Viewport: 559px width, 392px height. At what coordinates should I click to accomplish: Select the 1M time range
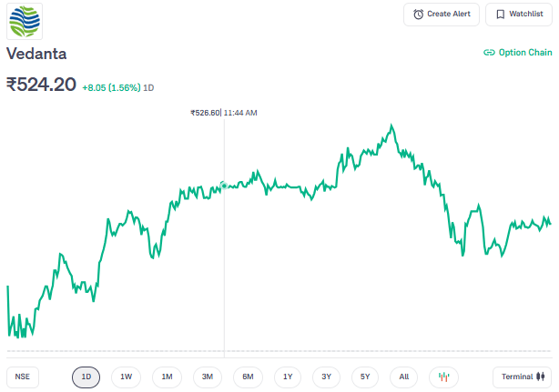(166, 377)
